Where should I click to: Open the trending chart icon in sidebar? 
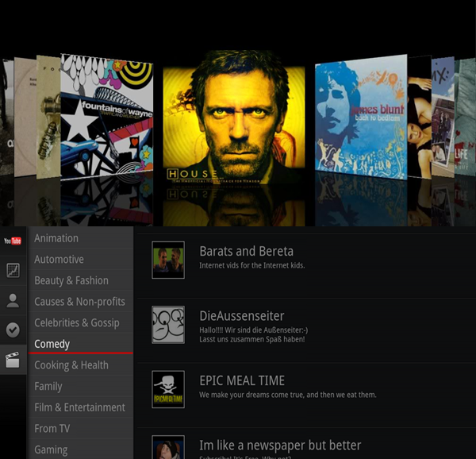[13, 270]
